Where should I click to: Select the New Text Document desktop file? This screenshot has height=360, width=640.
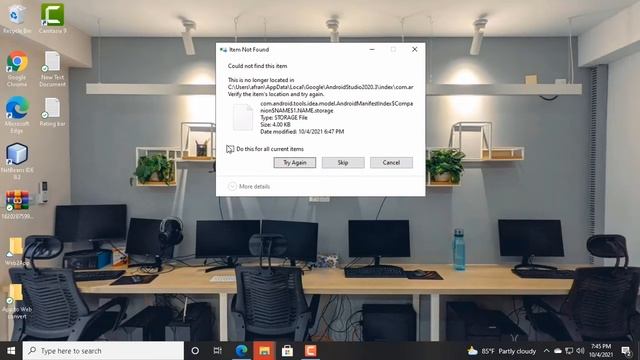tap(52, 69)
